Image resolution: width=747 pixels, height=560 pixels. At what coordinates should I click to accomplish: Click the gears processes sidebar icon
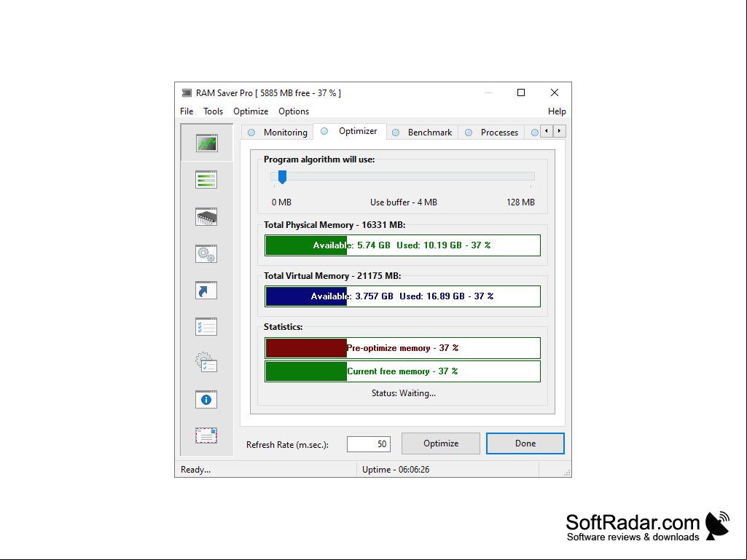click(206, 253)
